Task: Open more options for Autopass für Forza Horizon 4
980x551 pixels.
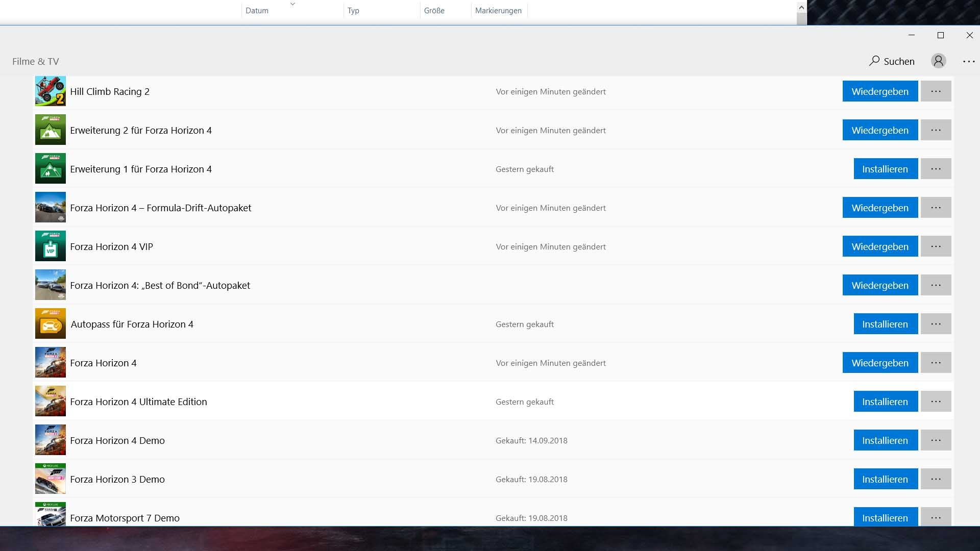Action: point(936,324)
